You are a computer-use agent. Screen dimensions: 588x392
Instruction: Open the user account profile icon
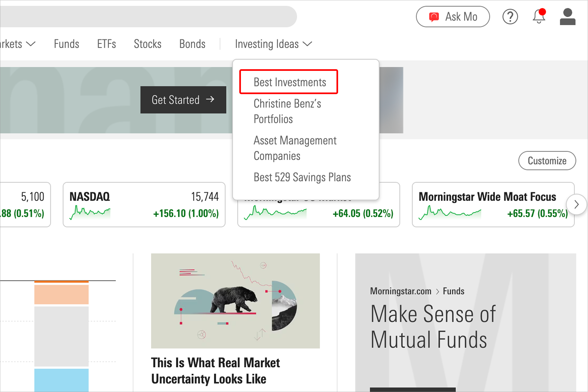point(568,17)
